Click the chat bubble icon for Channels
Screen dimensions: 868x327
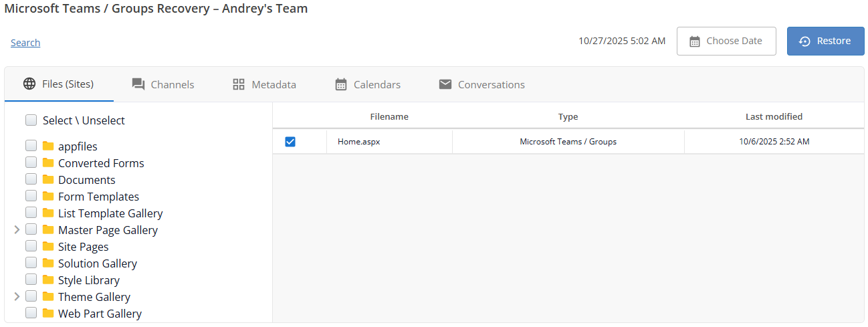click(x=138, y=84)
